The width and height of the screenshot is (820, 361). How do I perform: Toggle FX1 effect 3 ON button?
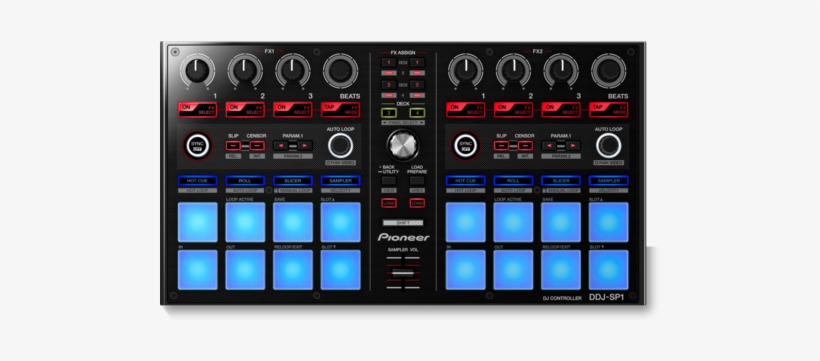point(293,110)
